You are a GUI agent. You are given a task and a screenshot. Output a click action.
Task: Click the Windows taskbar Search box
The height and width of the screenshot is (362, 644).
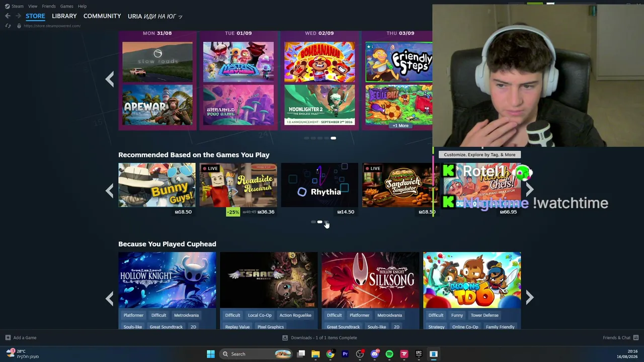[257, 354]
